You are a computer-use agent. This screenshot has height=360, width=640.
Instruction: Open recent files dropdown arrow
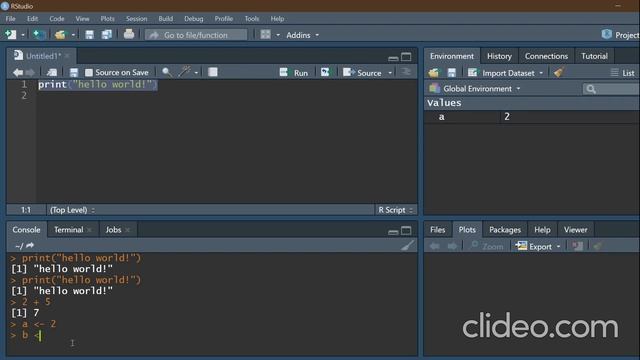73,35
